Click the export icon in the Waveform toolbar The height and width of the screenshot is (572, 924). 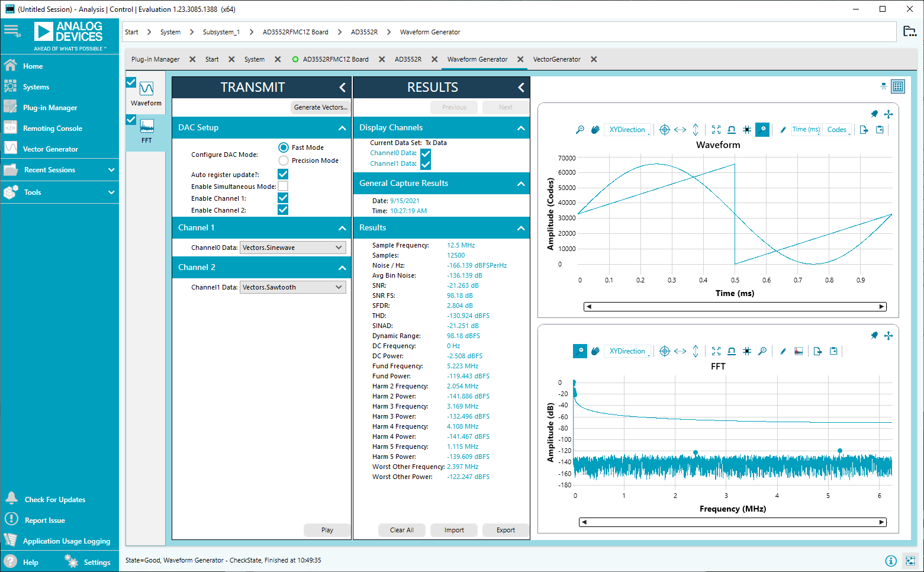click(864, 130)
